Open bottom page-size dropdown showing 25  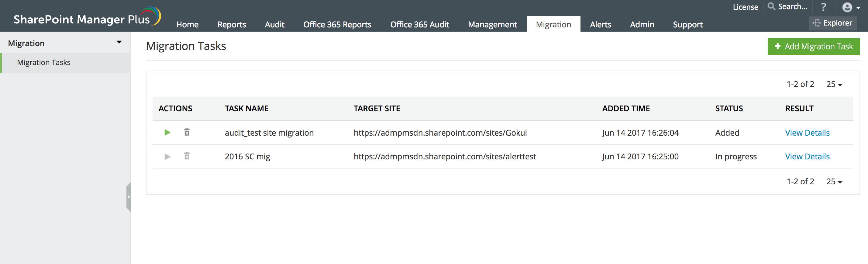click(834, 182)
